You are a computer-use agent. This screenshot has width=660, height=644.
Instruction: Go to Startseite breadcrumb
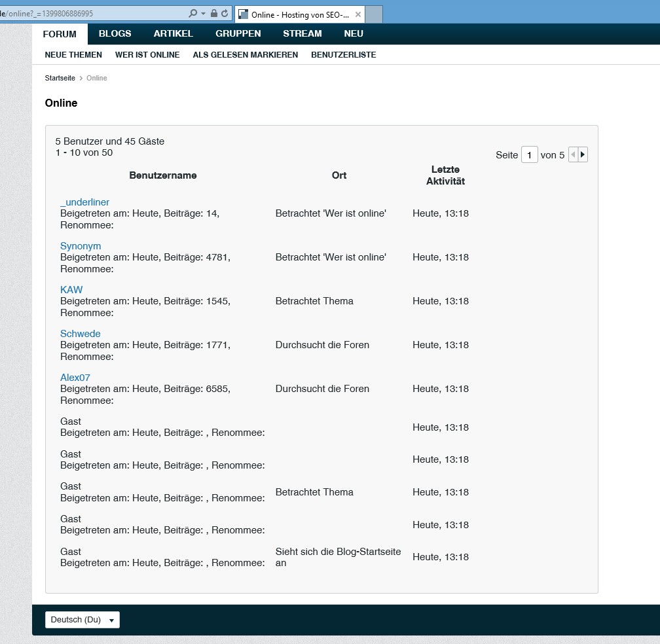pos(60,78)
